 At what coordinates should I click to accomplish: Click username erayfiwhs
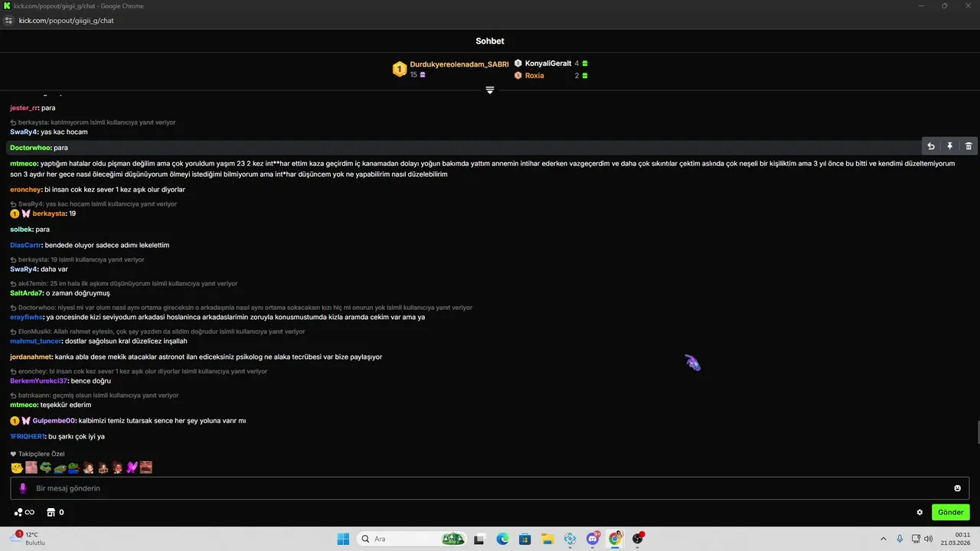[x=27, y=317]
